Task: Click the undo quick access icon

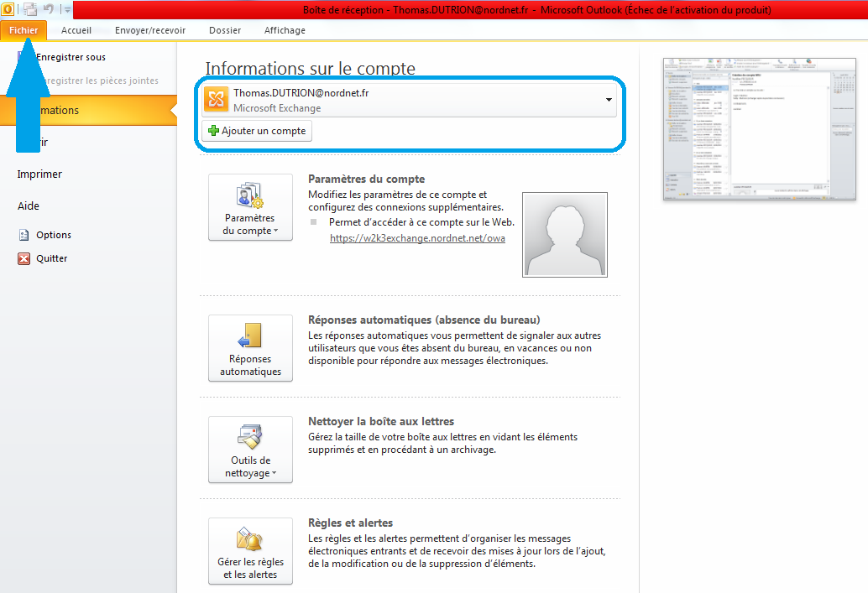Action: (x=49, y=9)
